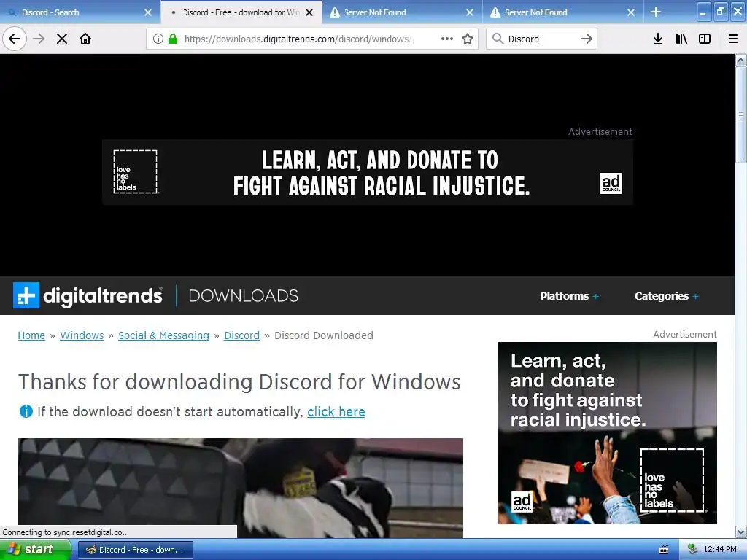This screenshot has width=747, height=560.
Task: Open Social & Messaging breadcrumb link
Action: pyautogui.click(x=163, y=335)
